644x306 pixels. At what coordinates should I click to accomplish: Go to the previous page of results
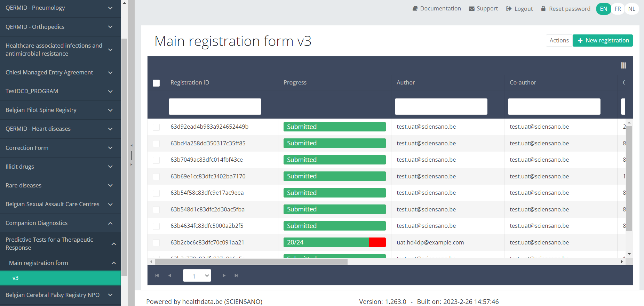[170, 275]
